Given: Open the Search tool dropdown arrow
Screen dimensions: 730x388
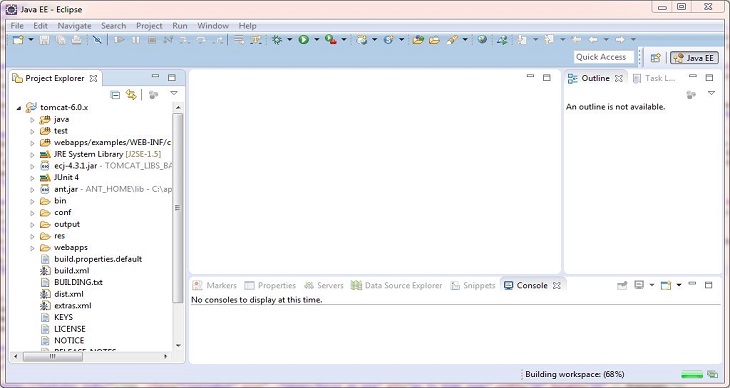Looking at the screenshot, I should pyautogui.click(x=465, y=40).
